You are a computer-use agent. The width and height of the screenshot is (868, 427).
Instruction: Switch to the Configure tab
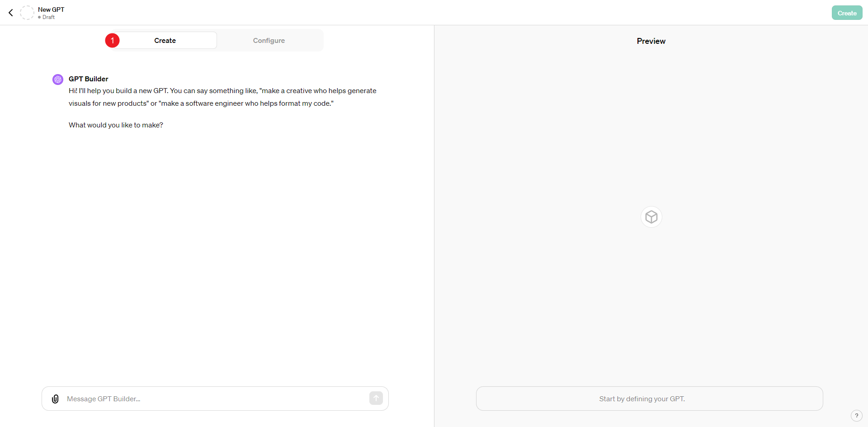[x=269, y=41]
